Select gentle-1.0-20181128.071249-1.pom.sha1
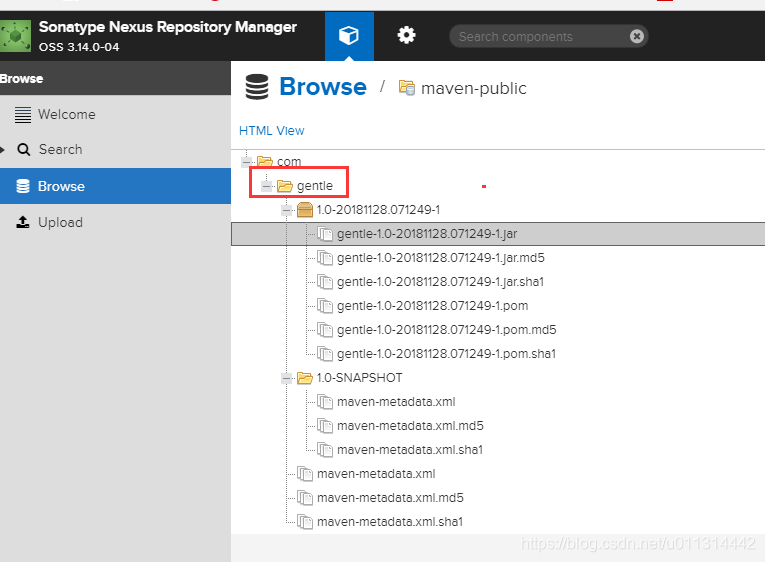The width and height of the screenshot is (765, 562). click(x=446, y=354)
